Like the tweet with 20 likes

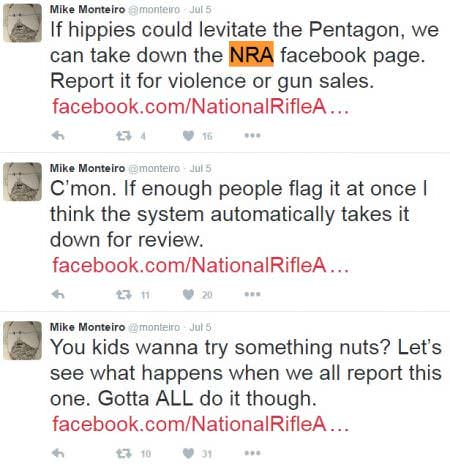pyautogui.click(x=188, y=294)
